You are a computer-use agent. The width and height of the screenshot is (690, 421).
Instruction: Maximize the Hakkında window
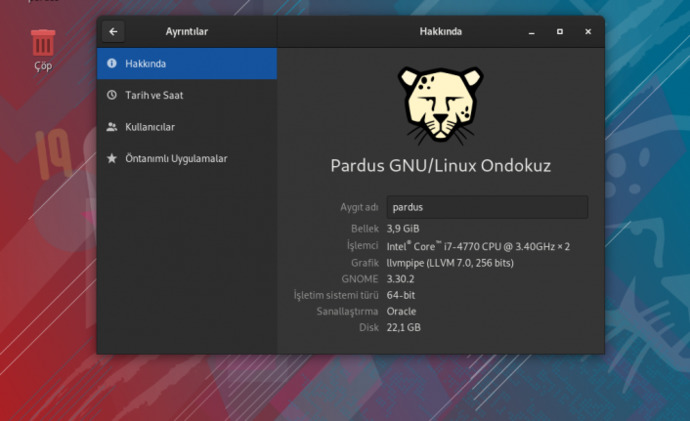click(x=560, y=32)
